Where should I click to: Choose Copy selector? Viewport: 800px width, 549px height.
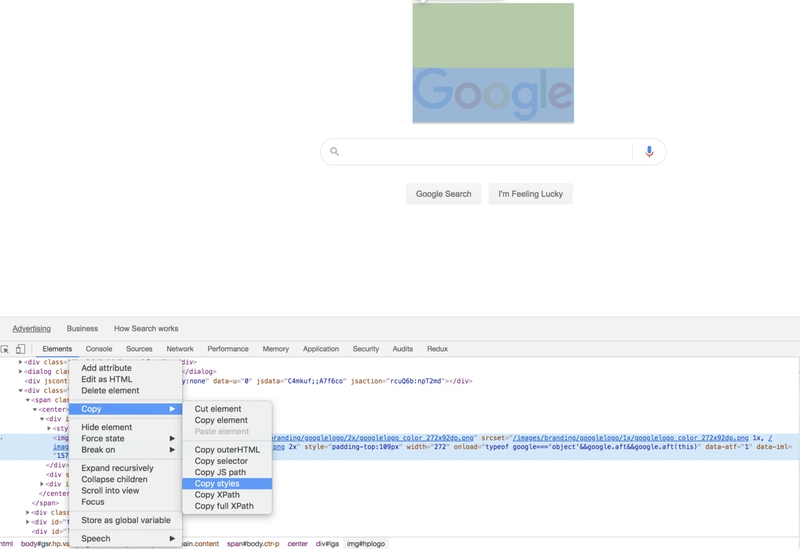point(227,461)
